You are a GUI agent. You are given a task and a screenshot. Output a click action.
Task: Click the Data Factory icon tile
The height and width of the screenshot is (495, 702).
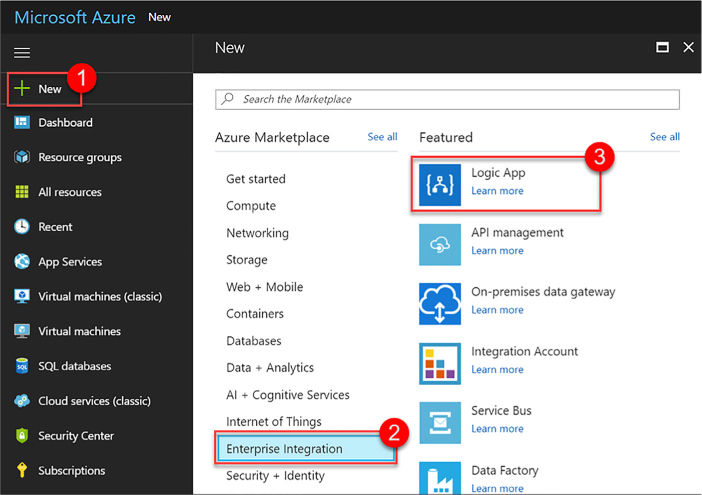[440, 478]
